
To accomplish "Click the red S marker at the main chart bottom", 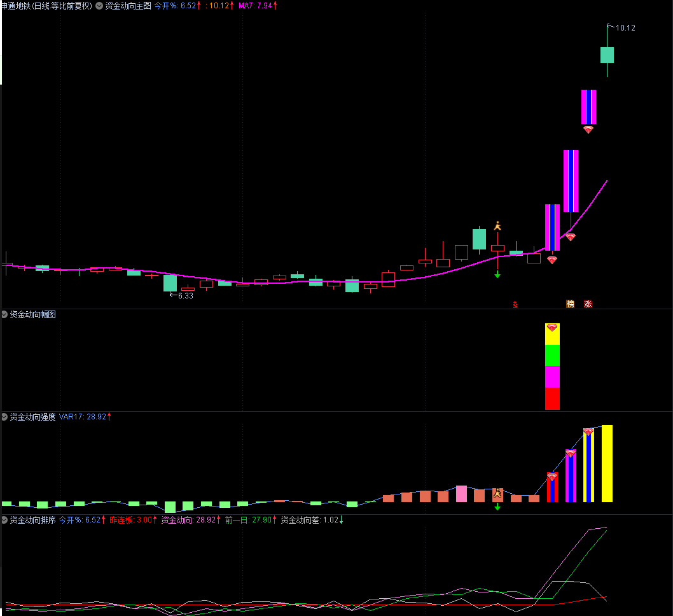I will tap(515, 304).
